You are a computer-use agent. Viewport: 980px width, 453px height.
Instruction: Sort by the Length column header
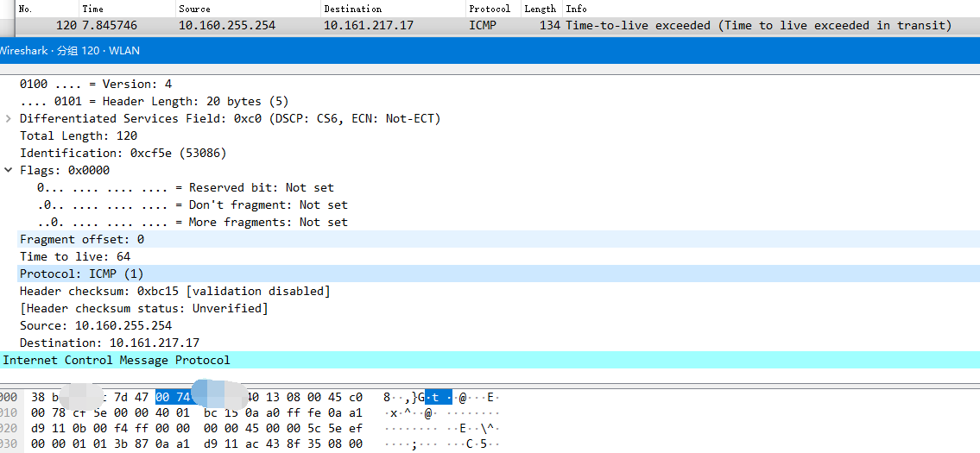(541, 9)
